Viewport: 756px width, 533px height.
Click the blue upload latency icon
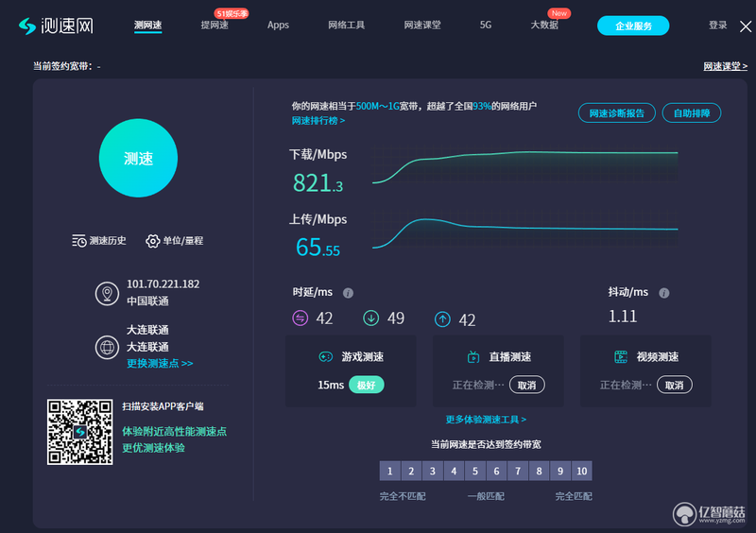tap(442, 319)
